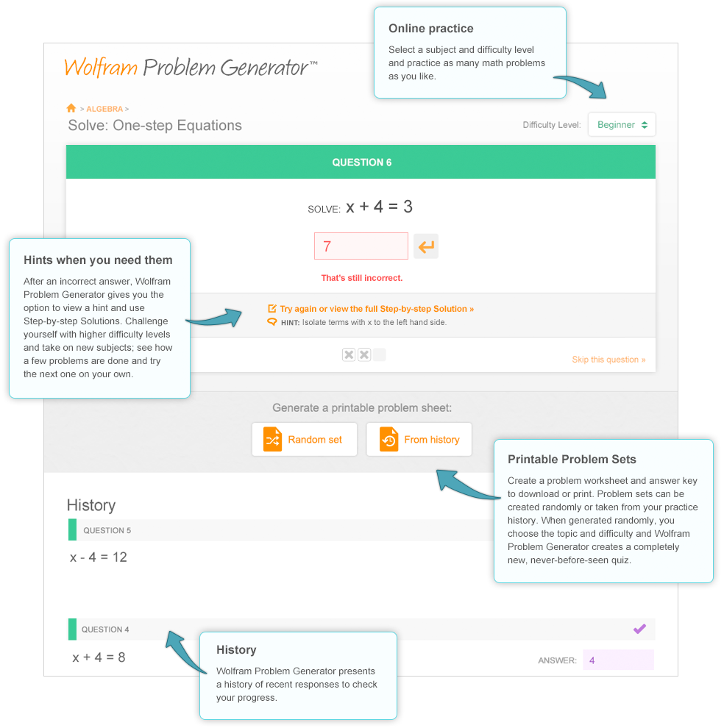Click the answer input field showing 7
Screen dimensions: 724x728
[361, 246]
